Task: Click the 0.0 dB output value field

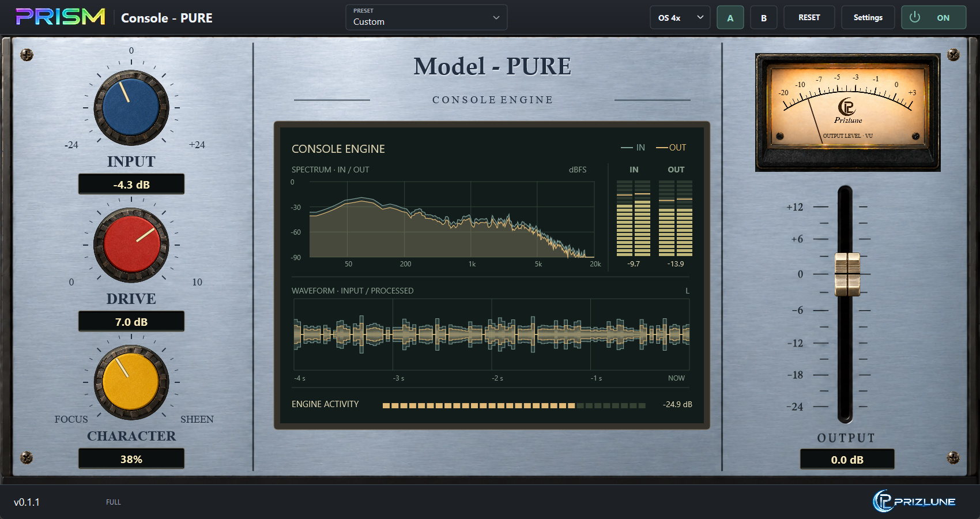Action: pyautogui.click(x=847, y=460)
